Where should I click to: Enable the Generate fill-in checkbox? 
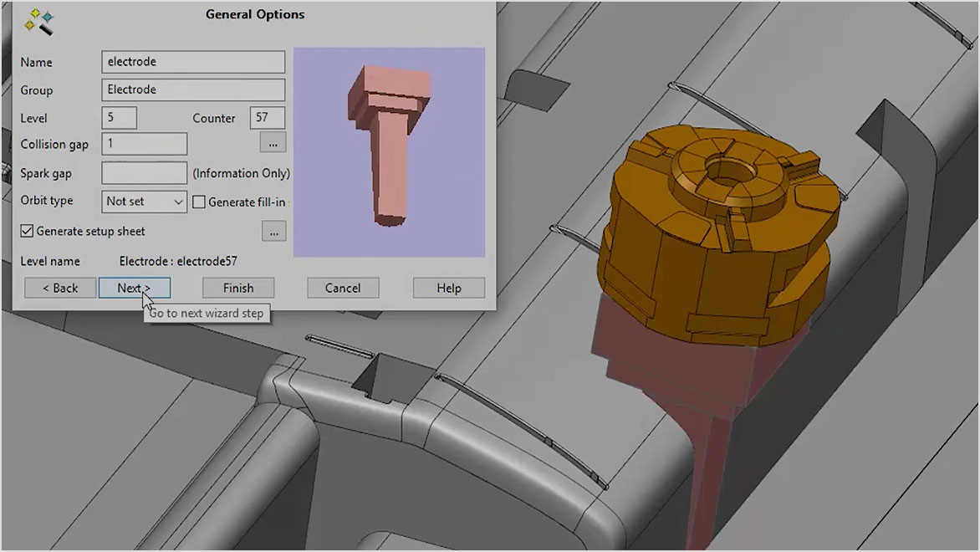(199, 202)
